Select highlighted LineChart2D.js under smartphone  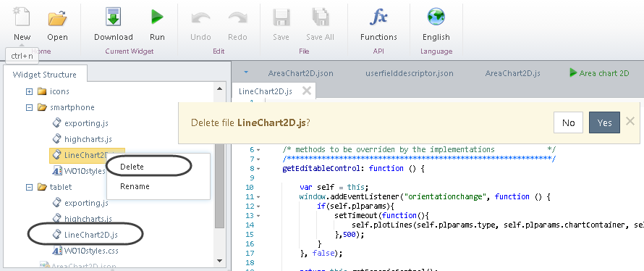87,155
